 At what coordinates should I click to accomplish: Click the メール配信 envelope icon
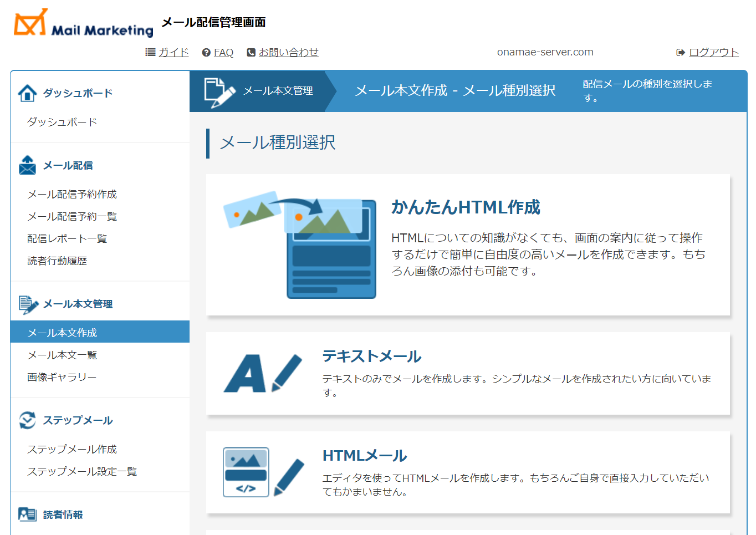tap(27, 165)
